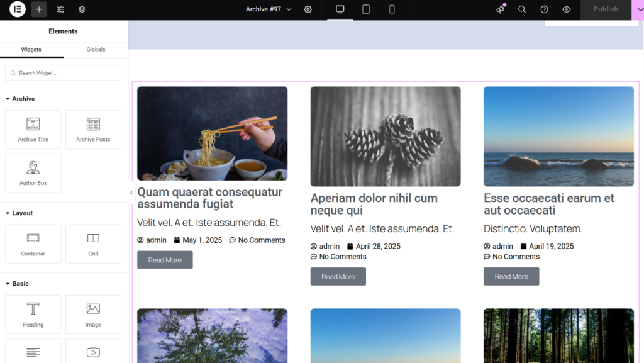The image size is (644, 363).
Task: Switch to the Globals tab
Action: pos(96,49)
